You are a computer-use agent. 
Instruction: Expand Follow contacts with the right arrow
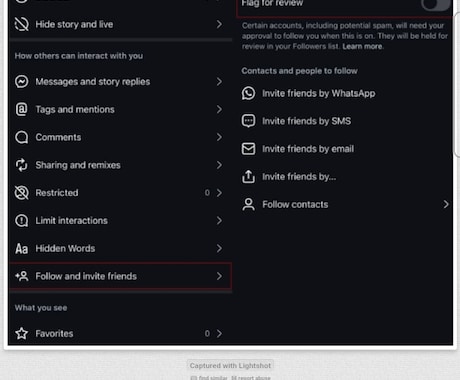point(446,204)
